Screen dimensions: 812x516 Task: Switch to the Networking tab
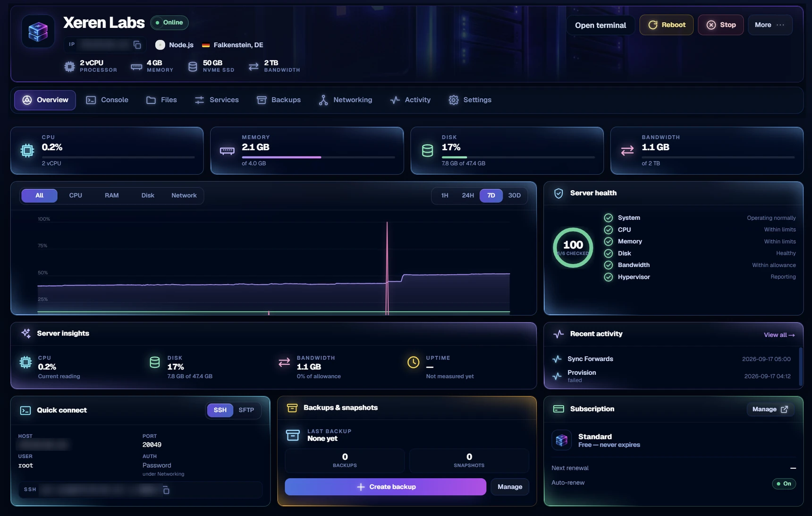(x=346, y=100)
